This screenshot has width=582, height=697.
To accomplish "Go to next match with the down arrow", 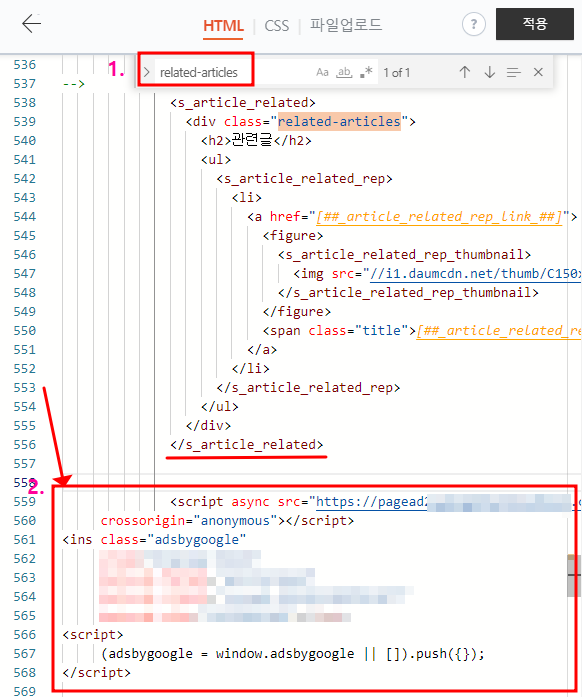I will (490, 72).
